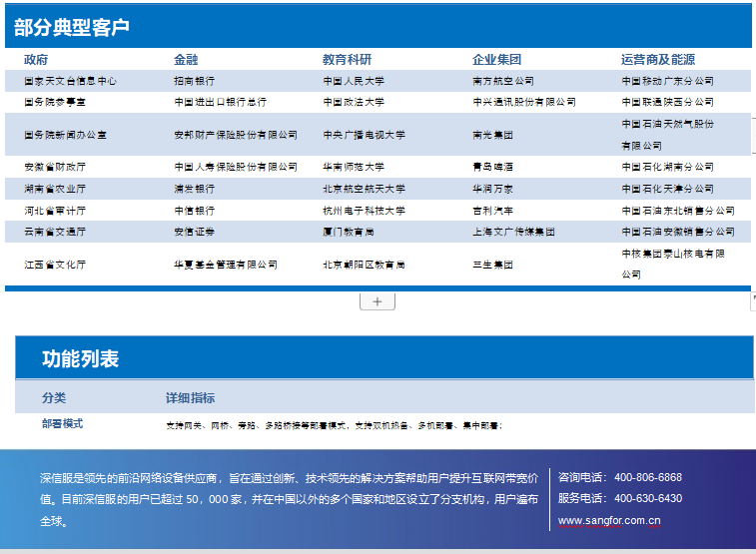Click the 安邦财产保险股份有限公司 cell
This screenshot has width=756, height=554.
click(x=236, y=135)
